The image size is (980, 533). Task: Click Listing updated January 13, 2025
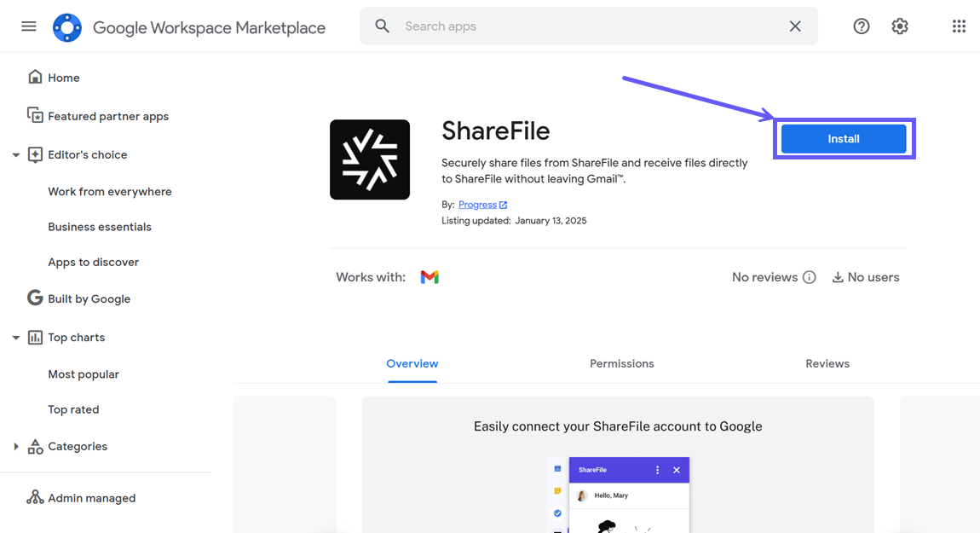(x=514, y=221)
